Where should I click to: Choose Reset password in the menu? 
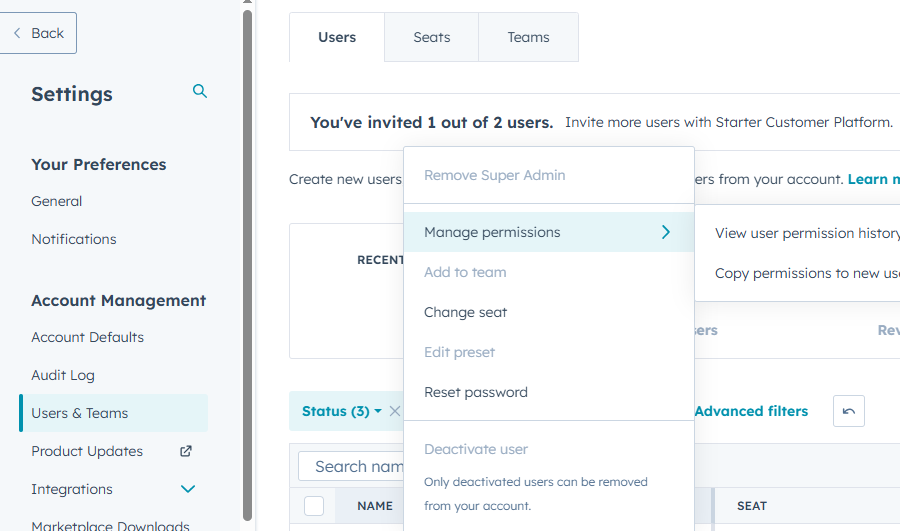point(475,392)
